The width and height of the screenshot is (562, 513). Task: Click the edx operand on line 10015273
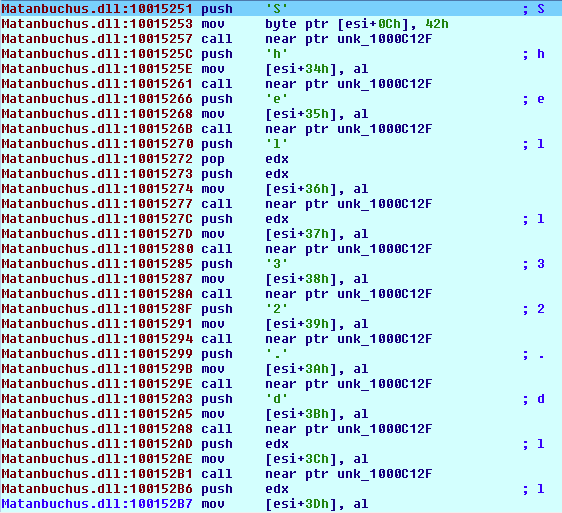277,174
